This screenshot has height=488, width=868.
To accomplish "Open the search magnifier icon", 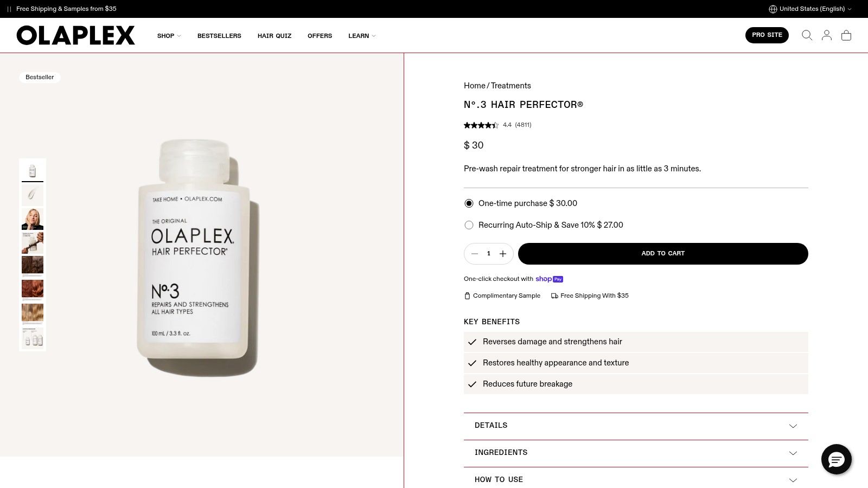I will point(807,35).
